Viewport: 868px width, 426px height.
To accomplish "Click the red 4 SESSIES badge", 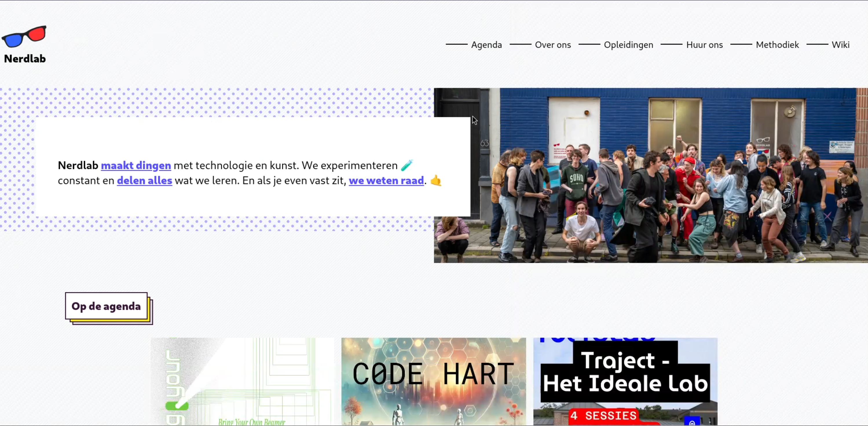I will click(x=604, y=416).
